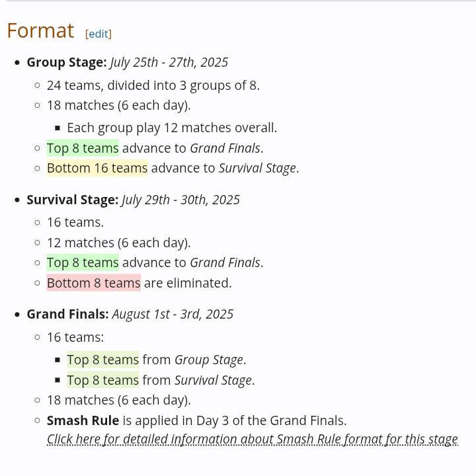Select the Group Stage bold label
This screenshot has width=476, height=476.
(67, 62)
